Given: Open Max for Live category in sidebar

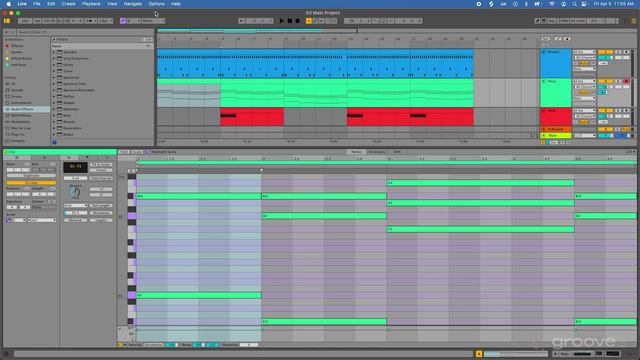Looking at the screenshot, I should coord(20,128).
